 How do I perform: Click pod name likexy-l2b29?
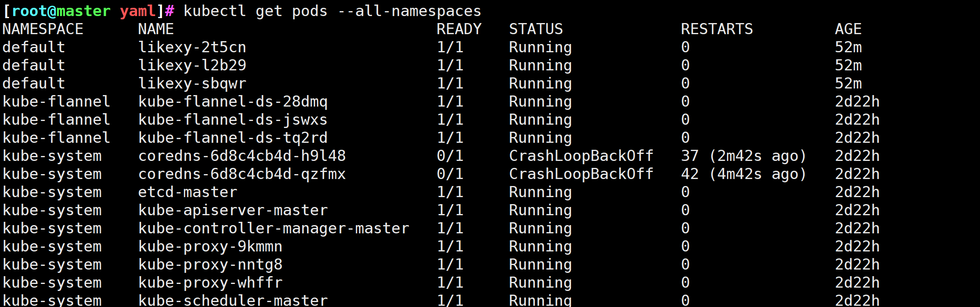point(192,65)
